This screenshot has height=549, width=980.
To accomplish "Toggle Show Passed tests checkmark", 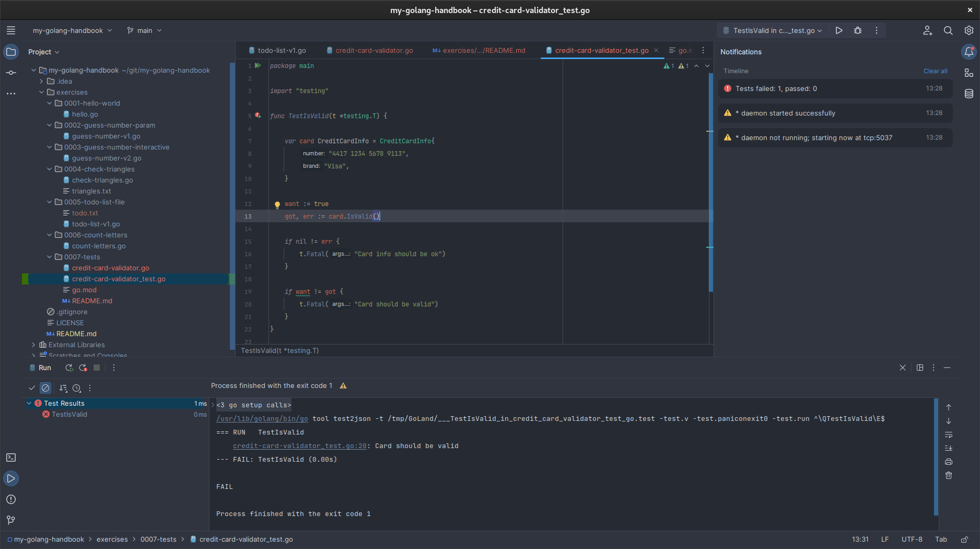I will coord(32,388).
